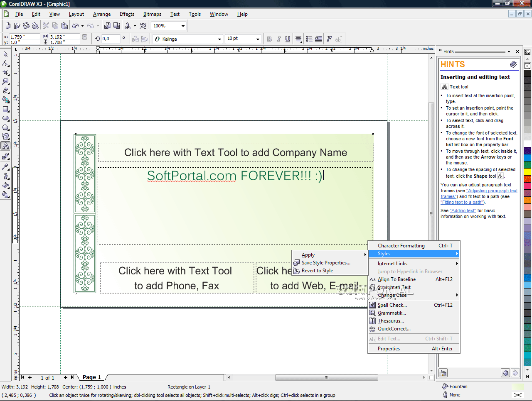Image resolution: width=532 pixels, height=401 pixels.
Task: Pick the yellow swatch in color palette
Action: pos(527,172)
